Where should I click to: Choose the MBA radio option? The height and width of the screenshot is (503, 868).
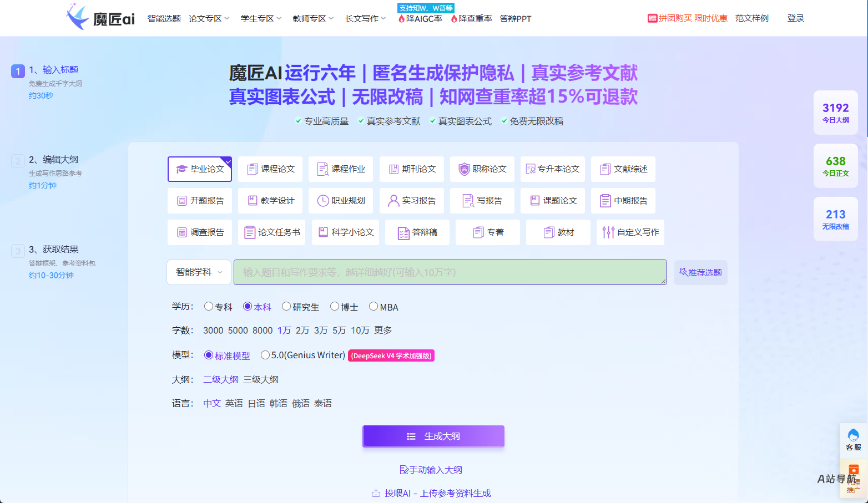[374, 306]
